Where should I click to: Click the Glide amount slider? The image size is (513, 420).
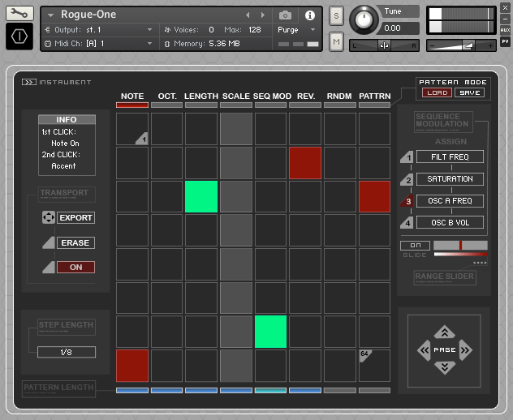(460, 245)
